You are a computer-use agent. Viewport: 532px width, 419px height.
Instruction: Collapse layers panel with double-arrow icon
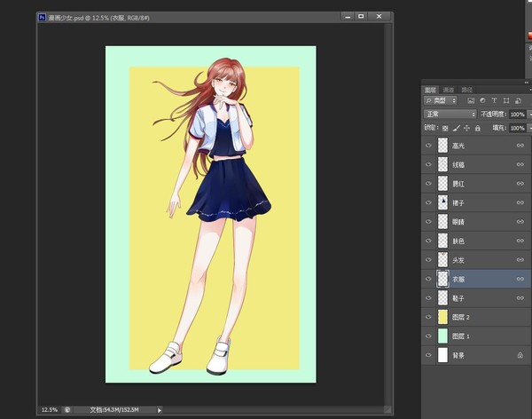[526, 83]
